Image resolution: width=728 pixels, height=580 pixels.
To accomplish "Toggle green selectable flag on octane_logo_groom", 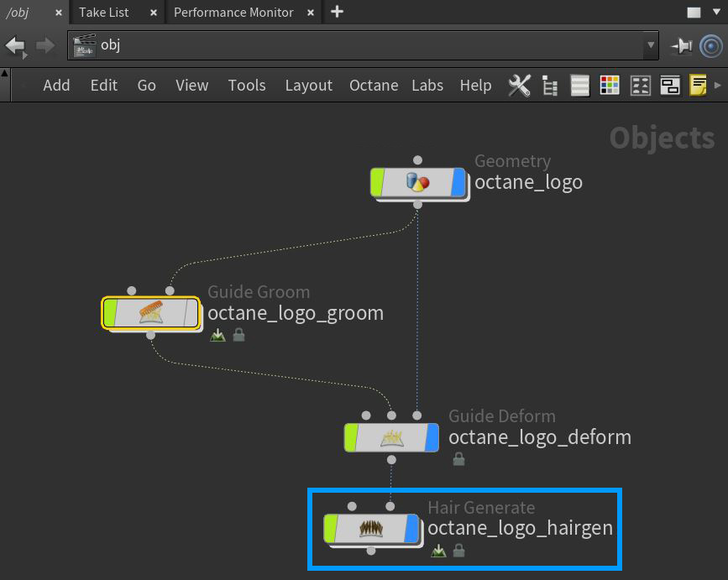I will tap(109, 313).
